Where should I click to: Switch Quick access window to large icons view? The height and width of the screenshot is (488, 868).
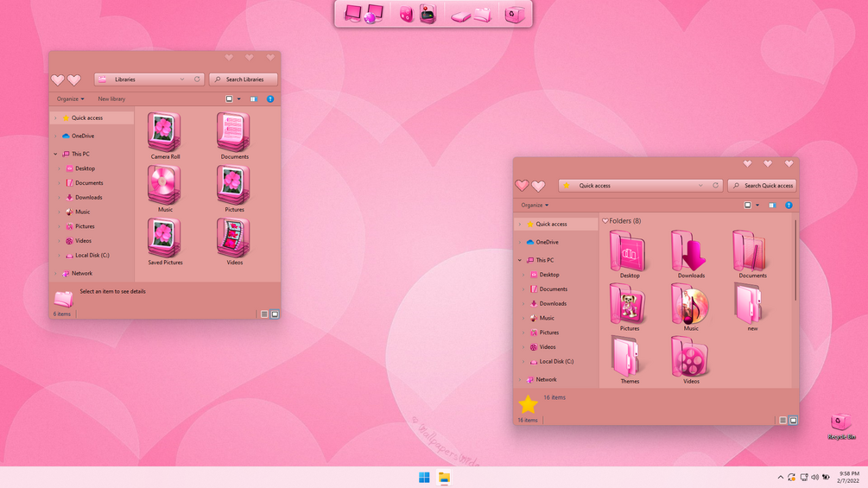(x=793, y=421)
